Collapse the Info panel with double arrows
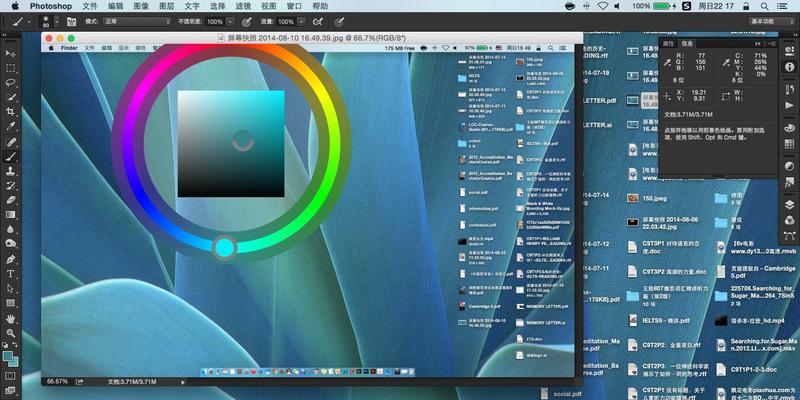Image resolution: width=800 pixels, height=400 pixels. tap(757, 44)
